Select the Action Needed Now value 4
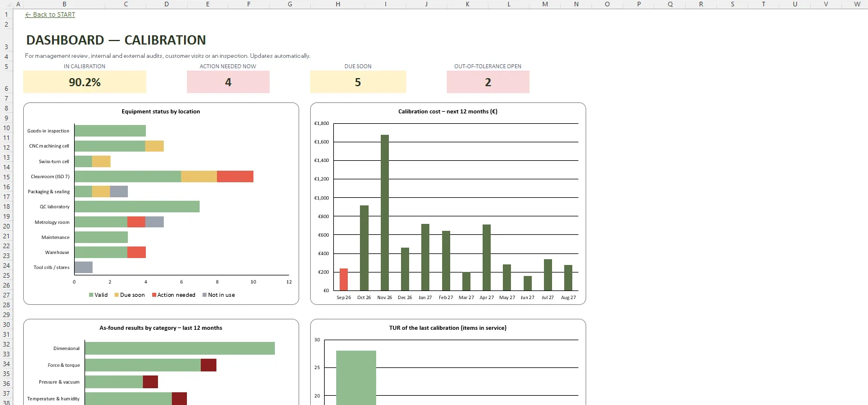This screenshot has width=868, height=405. click(x=228, y=82)
